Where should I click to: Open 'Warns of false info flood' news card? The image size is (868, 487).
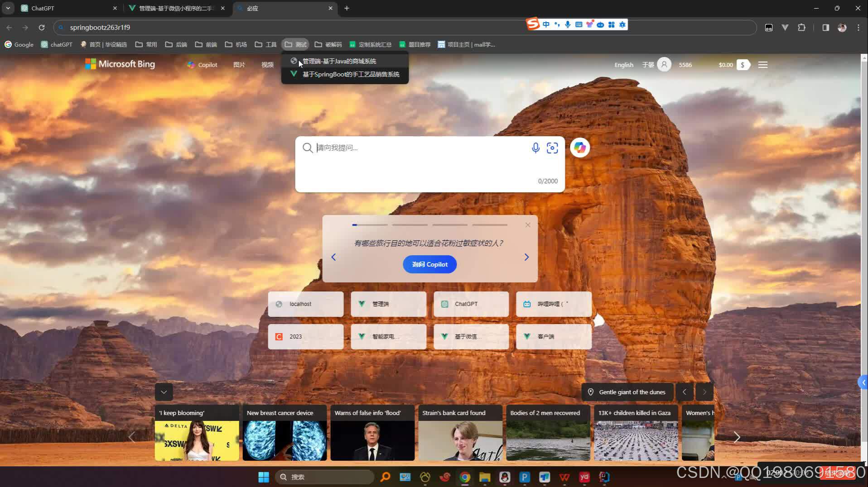[x=372, y=433]
